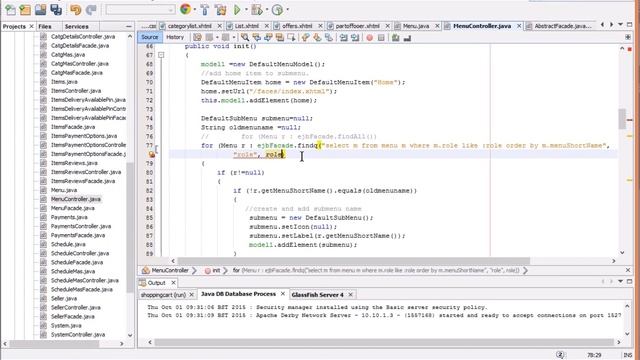Click the Clean and Build icon
The width and height of the screenshot is (640, 360).
tap(220, 9)
